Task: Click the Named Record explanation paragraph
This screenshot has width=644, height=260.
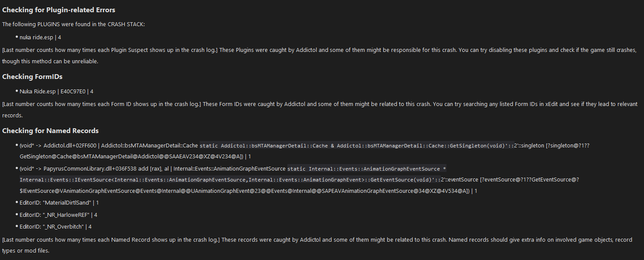Action: coord(317,246)
